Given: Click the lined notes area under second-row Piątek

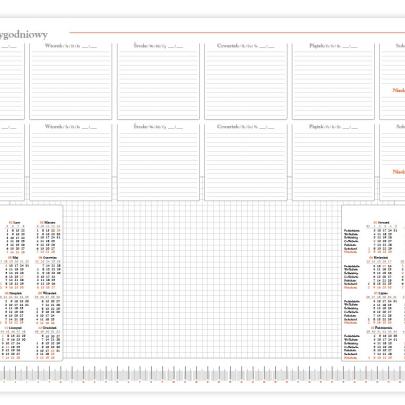Looking at the screenshot, I should click(x=333, y=165).
